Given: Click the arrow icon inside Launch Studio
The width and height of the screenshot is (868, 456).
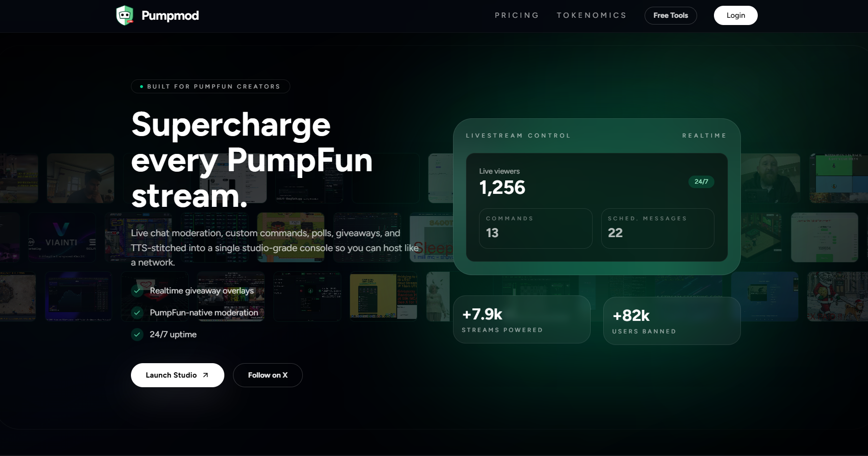Looking at the screenshot, I should point(205,375).
